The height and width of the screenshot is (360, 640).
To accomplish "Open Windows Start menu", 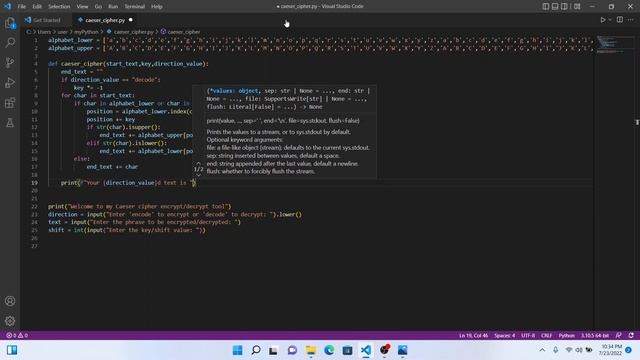I will click(237, 350).
